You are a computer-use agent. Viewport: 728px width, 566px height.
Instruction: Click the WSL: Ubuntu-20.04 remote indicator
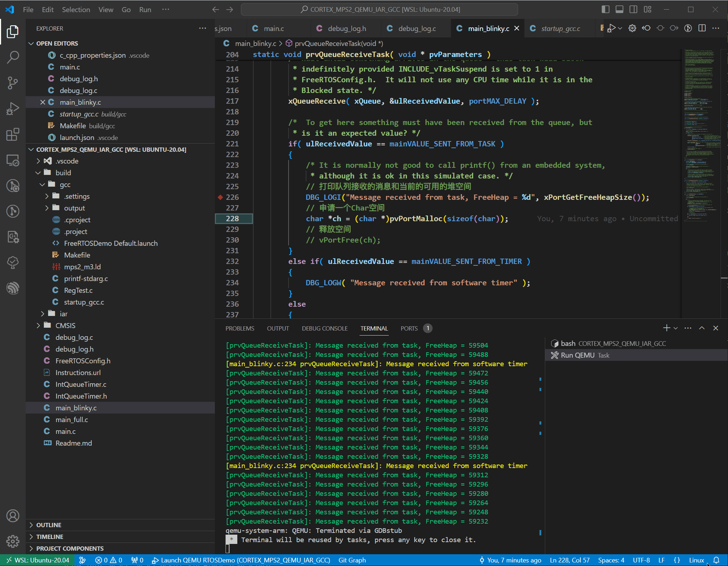click(x=37, y=560)
